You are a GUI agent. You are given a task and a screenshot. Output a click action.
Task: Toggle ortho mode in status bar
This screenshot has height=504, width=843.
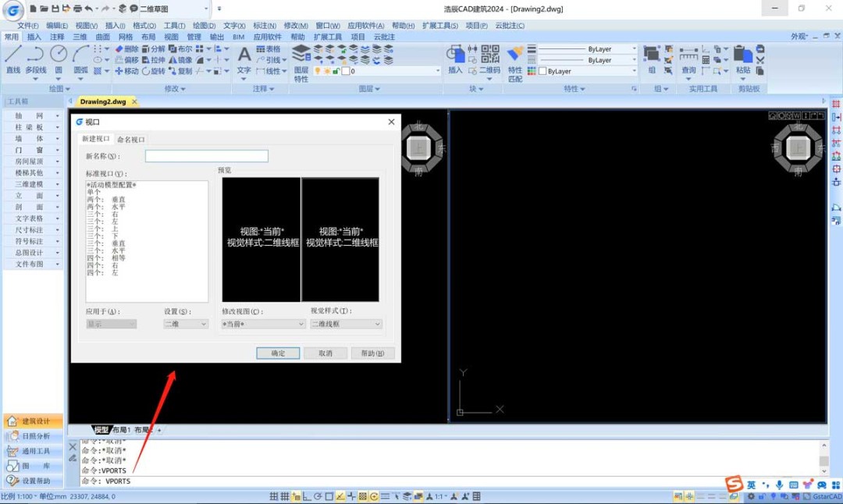tap(307, 496)
